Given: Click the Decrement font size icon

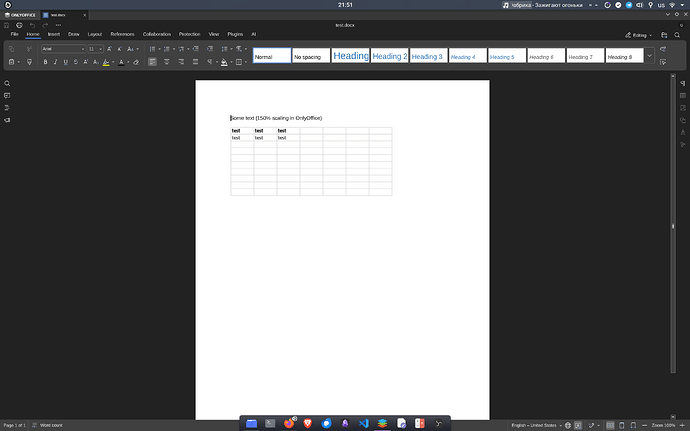Looking at the screenshot, I should (x=120, y=49).
